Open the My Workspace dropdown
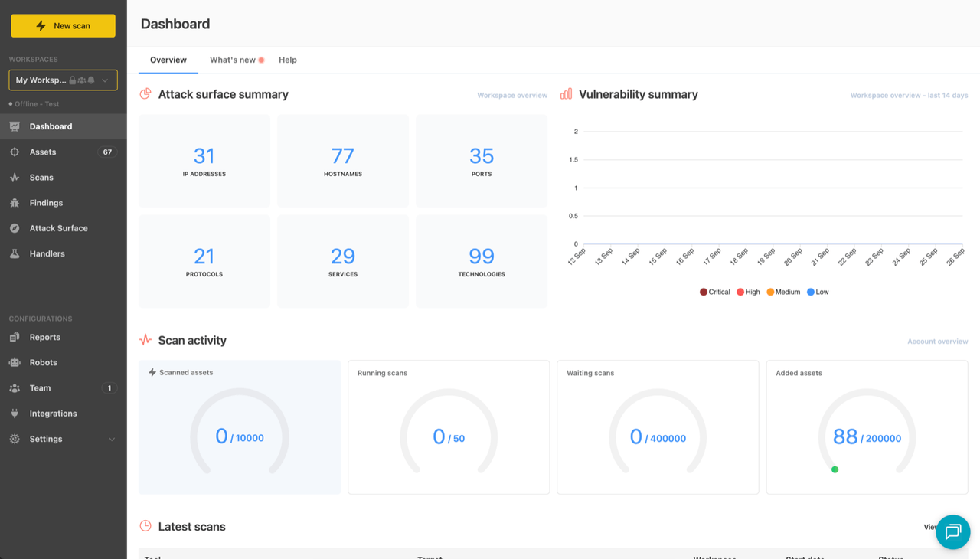The width and height of the screenshot is (980, 559). pos(63,80)
